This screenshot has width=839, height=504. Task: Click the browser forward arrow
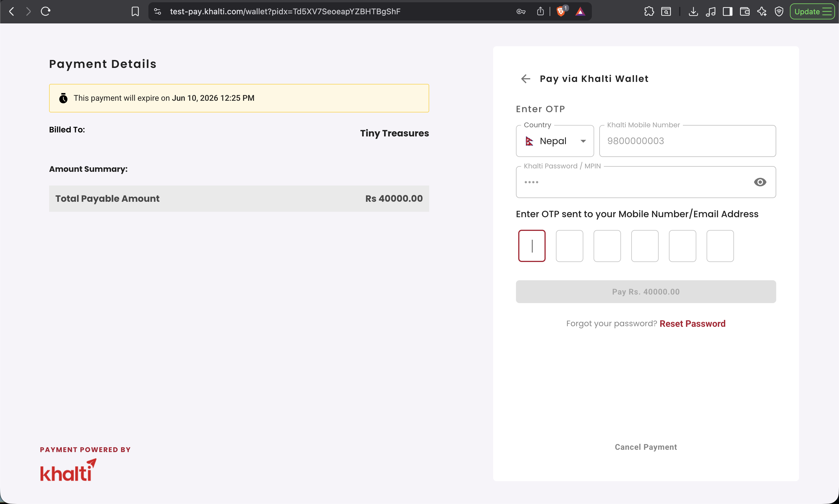pos(29,11)
